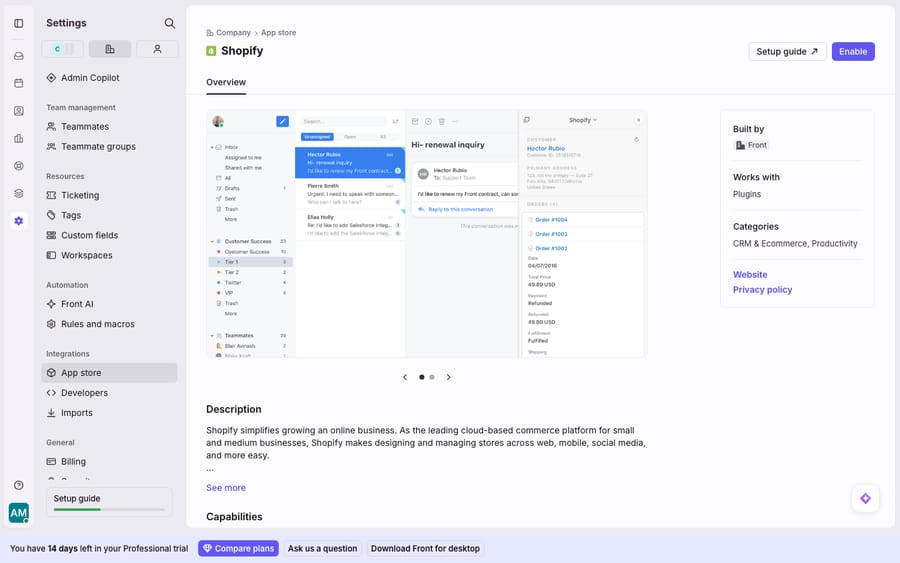Open Teammate groups settings

[x=109, y=146]
